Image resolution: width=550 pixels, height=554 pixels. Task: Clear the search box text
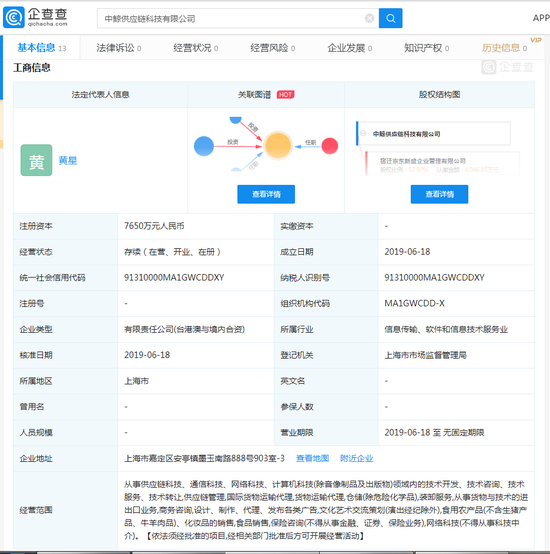pos(369,18)
